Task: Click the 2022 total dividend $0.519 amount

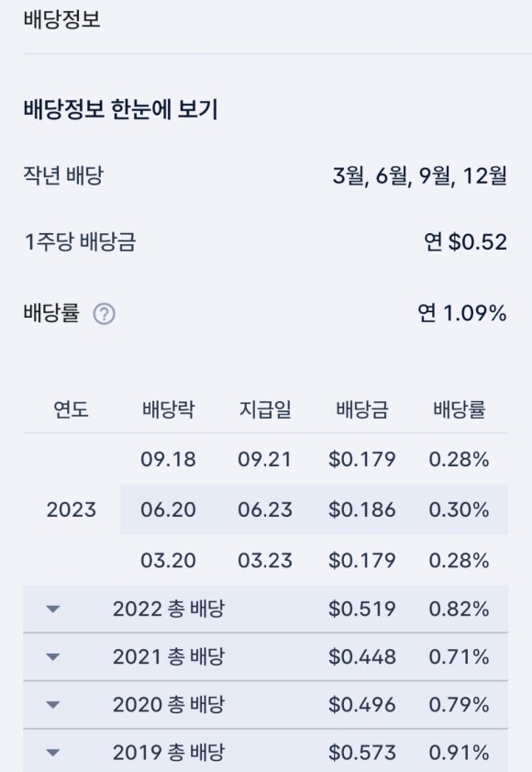Action: pyautogui.click(x=362, y=609)
